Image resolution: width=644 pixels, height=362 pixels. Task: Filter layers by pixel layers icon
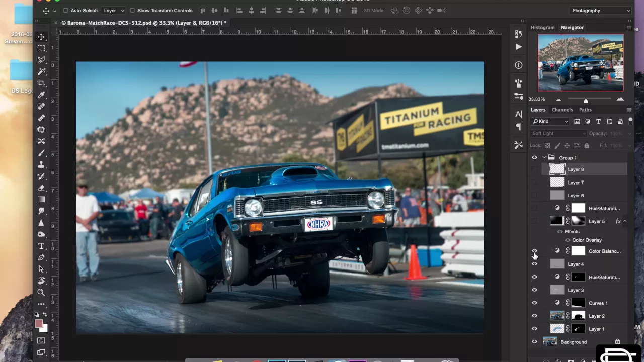tap(577, 121)
